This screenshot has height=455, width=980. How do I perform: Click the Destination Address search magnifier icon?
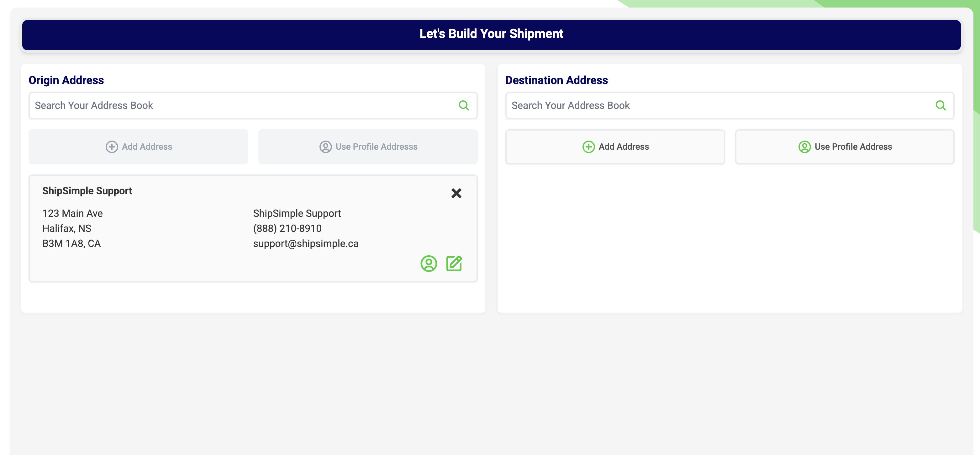click(940, 105)
